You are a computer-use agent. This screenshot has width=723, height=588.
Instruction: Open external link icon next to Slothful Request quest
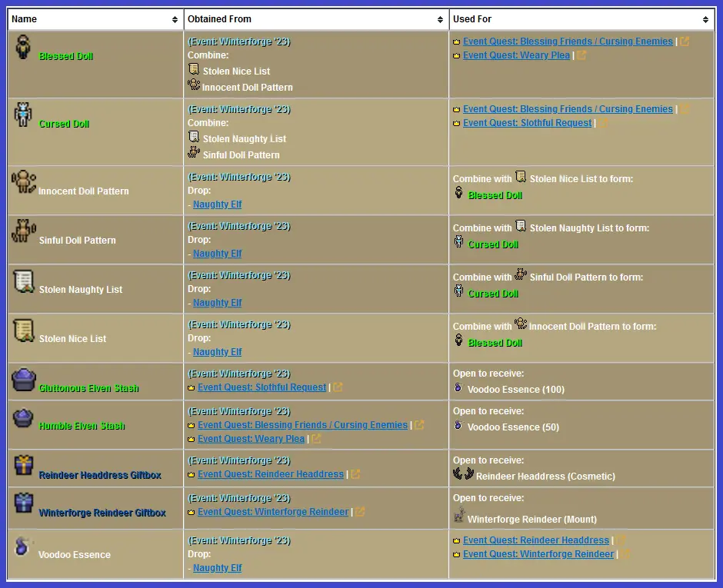click(x=337, y=387)
